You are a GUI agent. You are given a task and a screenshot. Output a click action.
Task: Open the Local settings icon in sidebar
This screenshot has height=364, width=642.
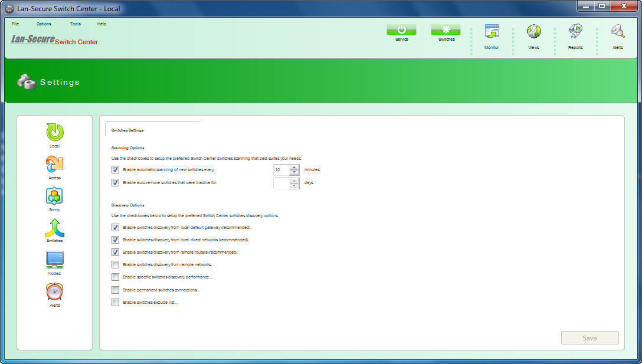coord(54,133)
